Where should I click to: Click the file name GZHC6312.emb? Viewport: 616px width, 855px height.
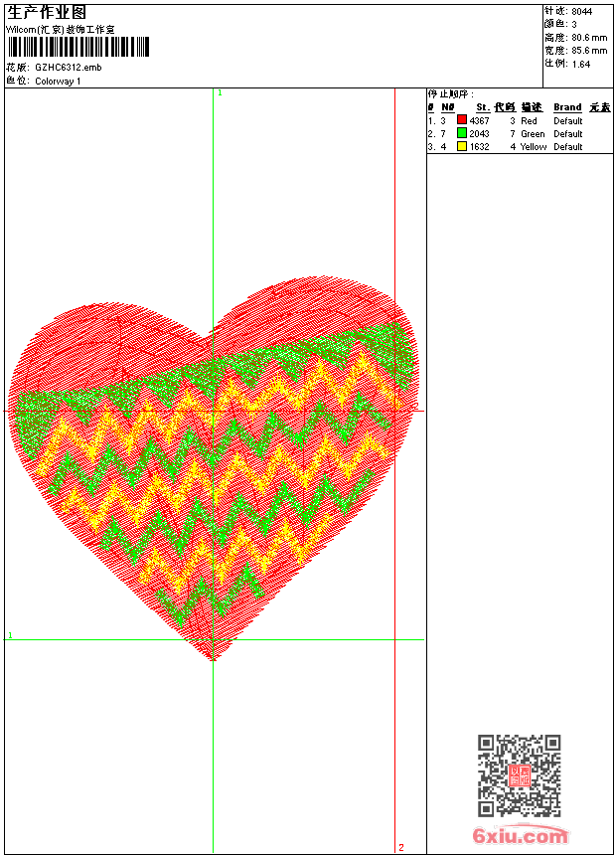pos(68,67)
